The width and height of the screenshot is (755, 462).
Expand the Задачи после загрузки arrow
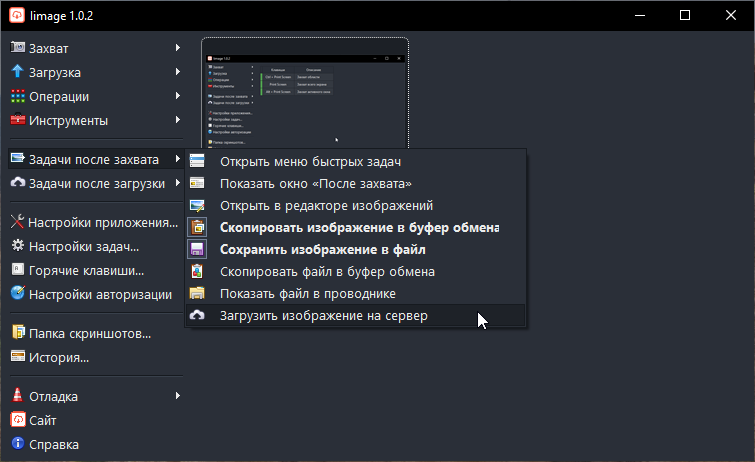pos(178,183)
